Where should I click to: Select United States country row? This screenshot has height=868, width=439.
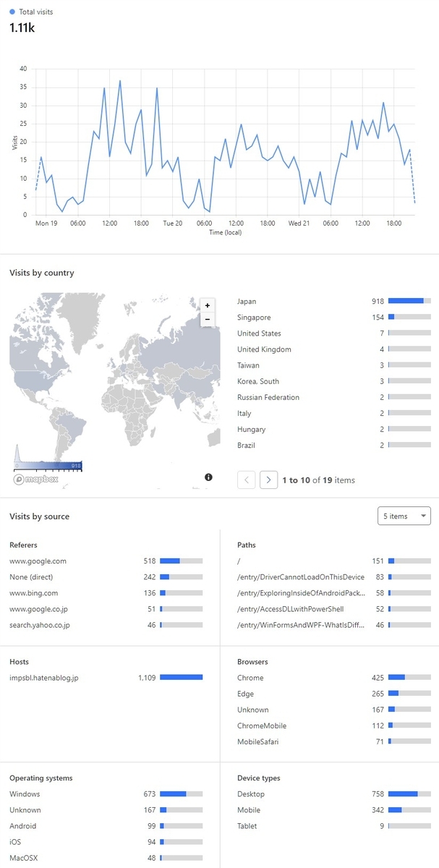click(x=334, y=333)
